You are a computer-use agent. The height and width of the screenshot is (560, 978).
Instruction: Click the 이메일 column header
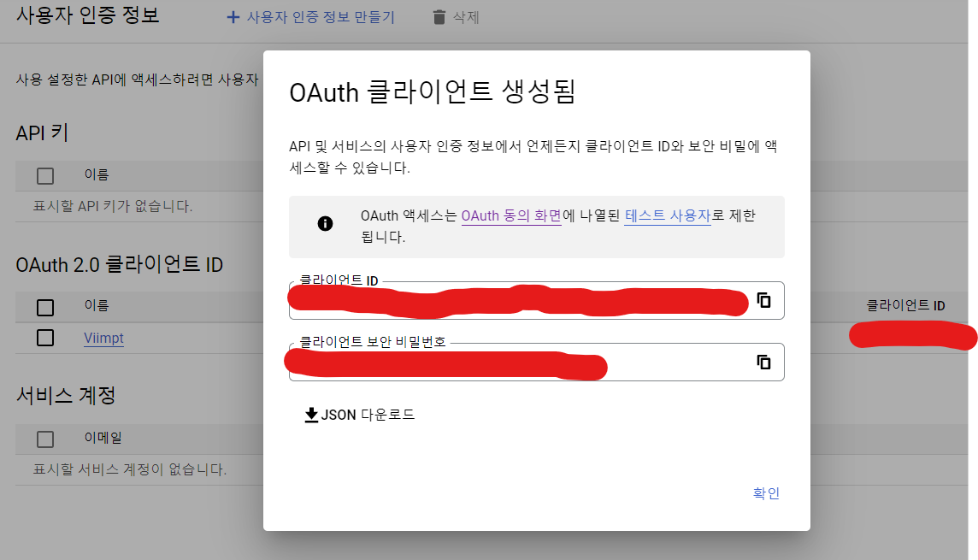pos(103,438)
